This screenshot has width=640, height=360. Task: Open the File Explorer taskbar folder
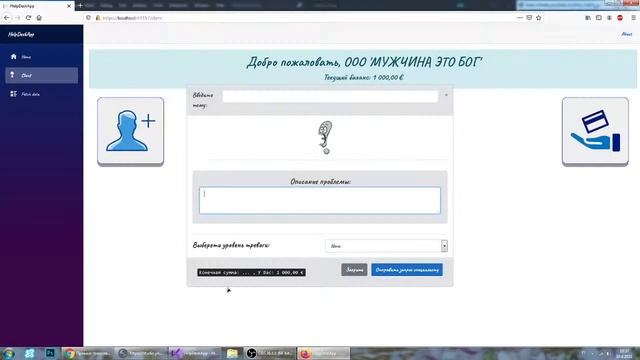[x=232, y=353]
